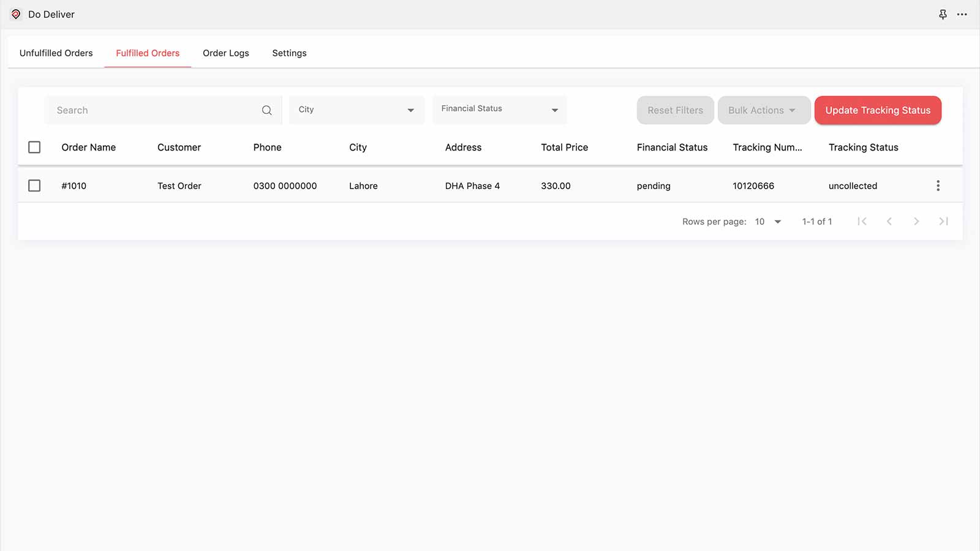This screenshot has height=551, width=980.
Task: Open the three-dot menu in top bar
Action: 962,14
